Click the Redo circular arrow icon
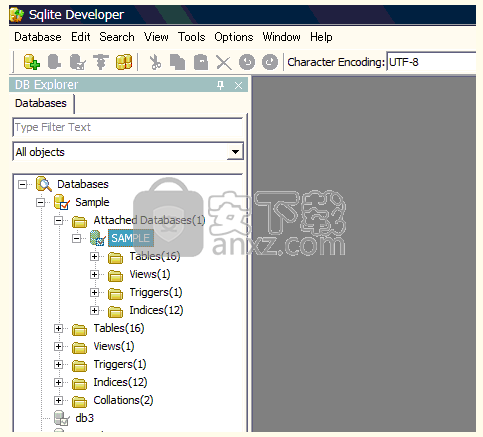 270,62
